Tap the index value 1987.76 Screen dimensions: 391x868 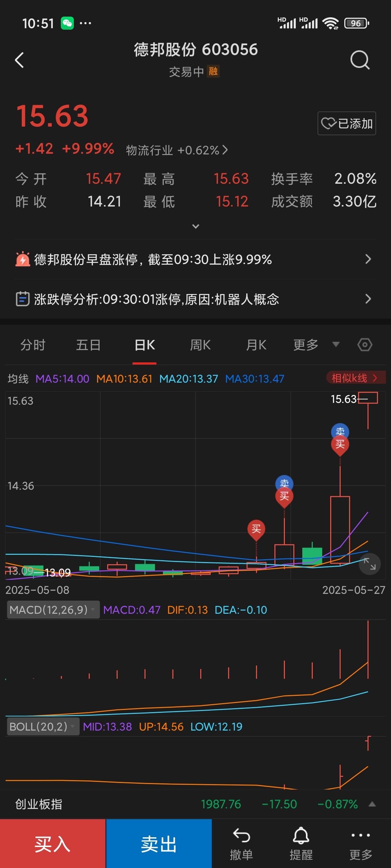221,804
